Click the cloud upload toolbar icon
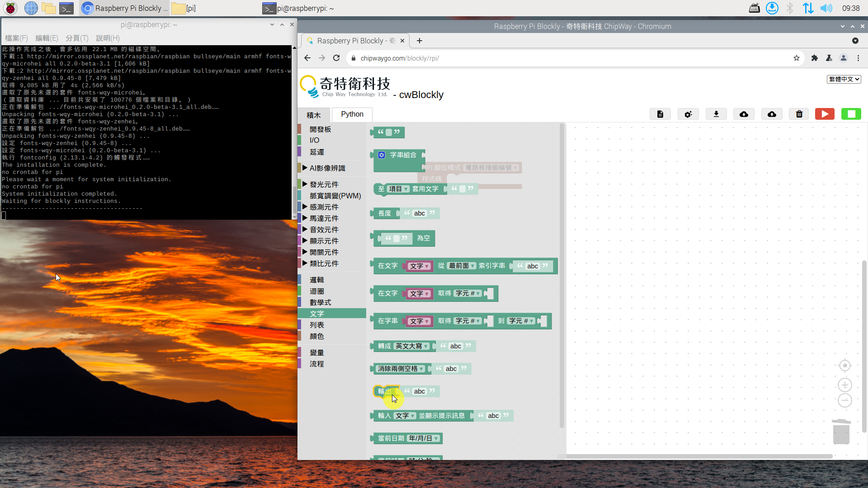This screenshot has width=868, height=488. [772, 114]
